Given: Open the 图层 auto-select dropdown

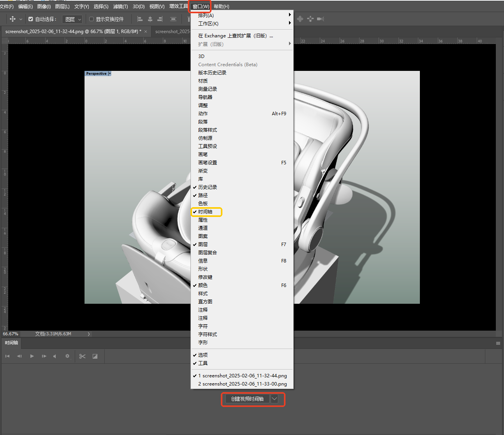Looking at the screenshot, I should pyautogui.click(x=72, y=19).
